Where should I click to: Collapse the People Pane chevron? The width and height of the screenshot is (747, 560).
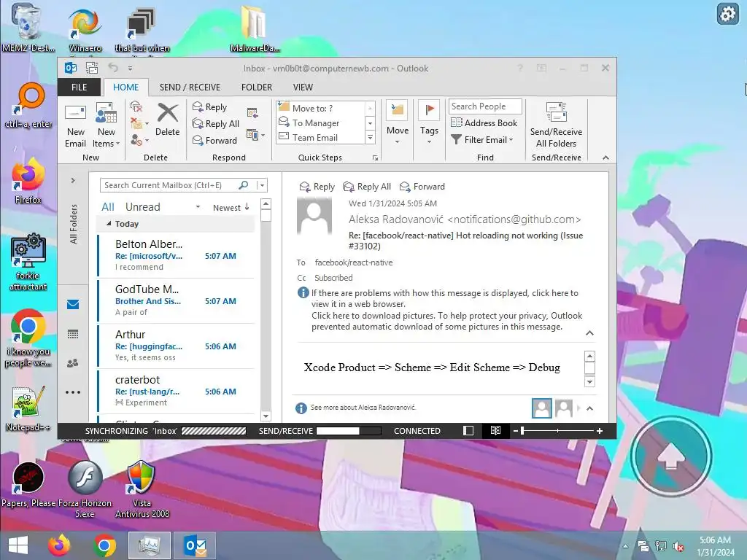point(589,408)
